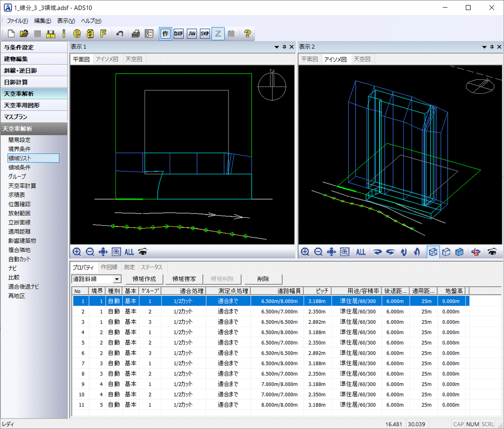Click the yellow 'e' toolbar icon
The image size is (504, 429).
pyautogui.click(x=77, y=34)
